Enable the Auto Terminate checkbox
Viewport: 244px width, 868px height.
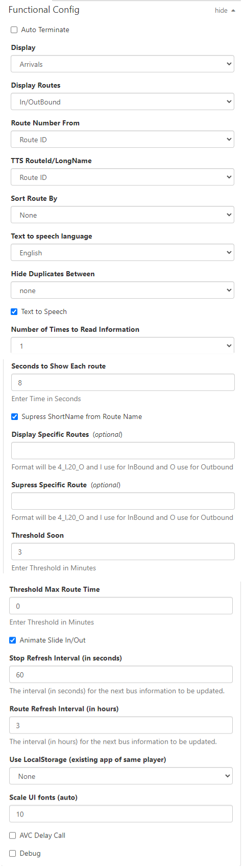point(14,30)
